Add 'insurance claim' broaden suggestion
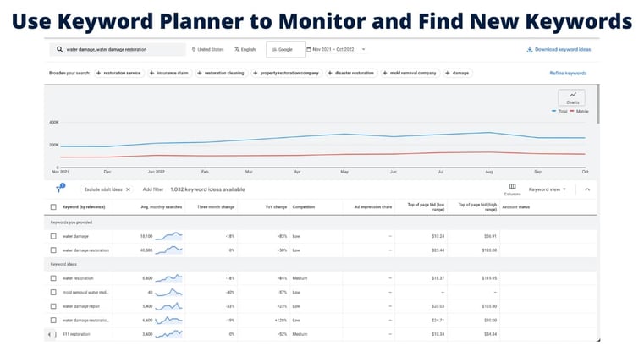Viewport: 644px width, 346px height. coord(168,73)
